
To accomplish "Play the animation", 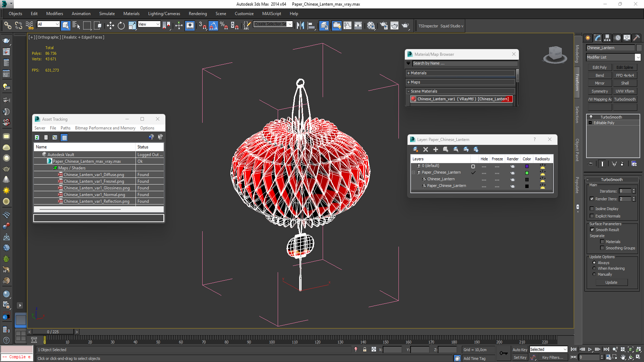I will [590, 349].
